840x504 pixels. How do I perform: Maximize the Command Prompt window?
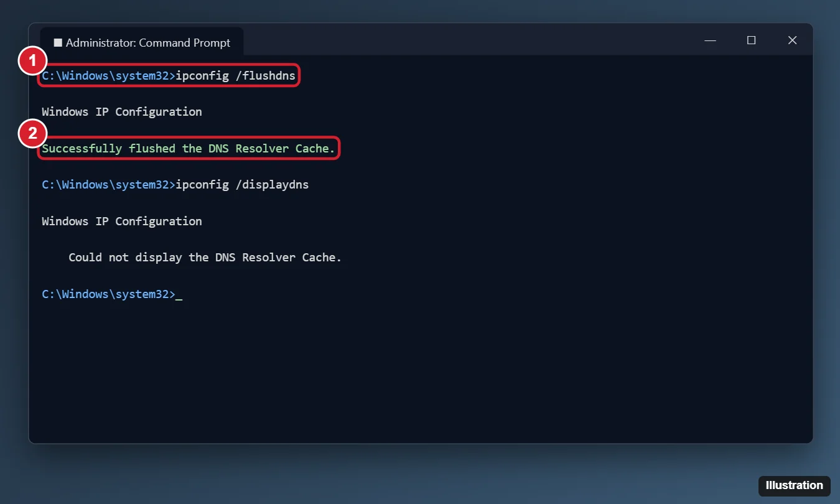click(751, 40)
